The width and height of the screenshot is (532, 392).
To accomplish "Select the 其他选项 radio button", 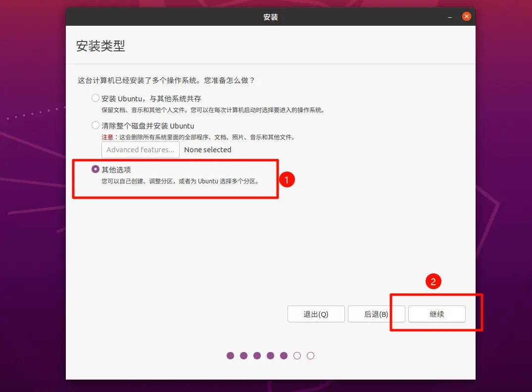I will [x=96, y=169].
